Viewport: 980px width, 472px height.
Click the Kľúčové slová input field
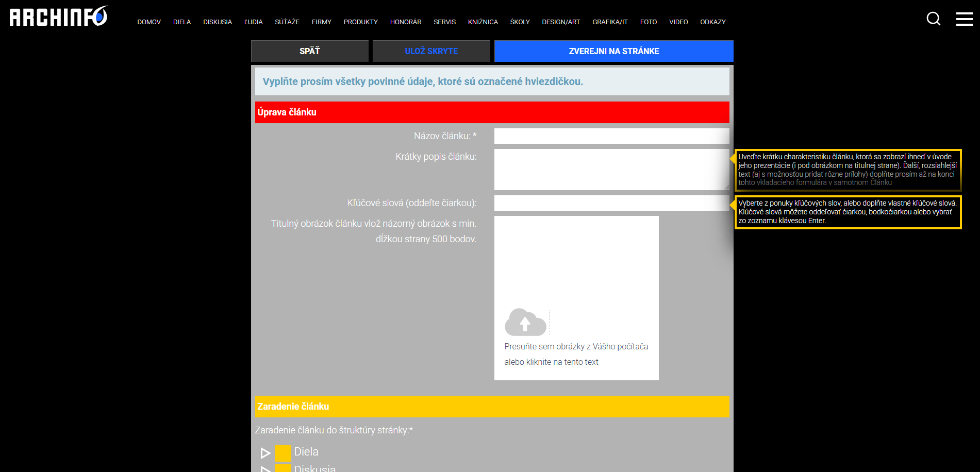pyautogui.click(x=611, y=203)
